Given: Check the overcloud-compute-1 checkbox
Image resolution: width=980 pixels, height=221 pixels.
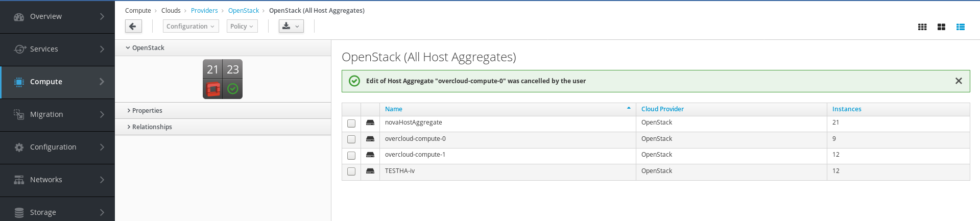Looking at the screenshot, I should click(351, 155).
